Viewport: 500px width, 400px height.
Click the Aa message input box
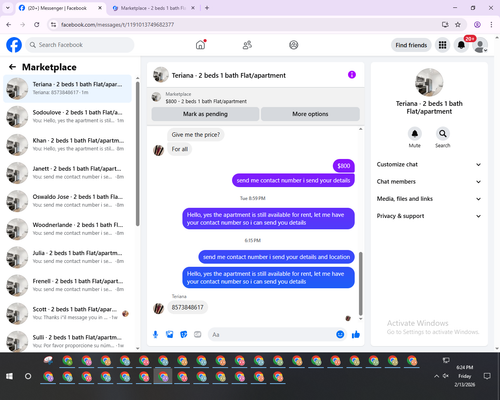272,334
